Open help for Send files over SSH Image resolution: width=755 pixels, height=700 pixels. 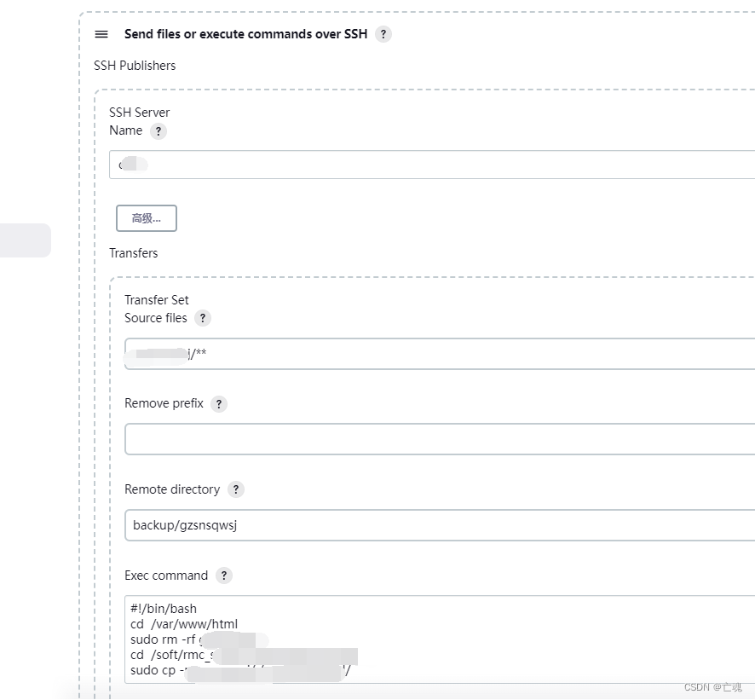point(383,34)
